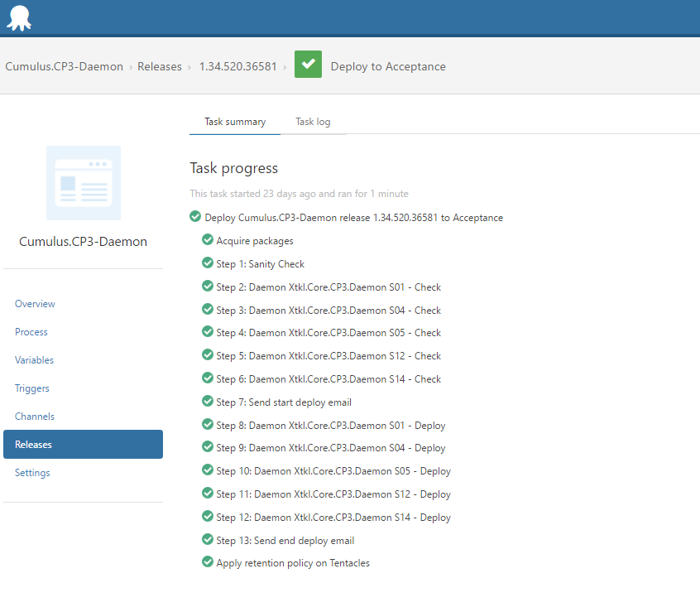The image size is (700, 607).
Task: Click the Task progress heading
Action: point(234,168)
